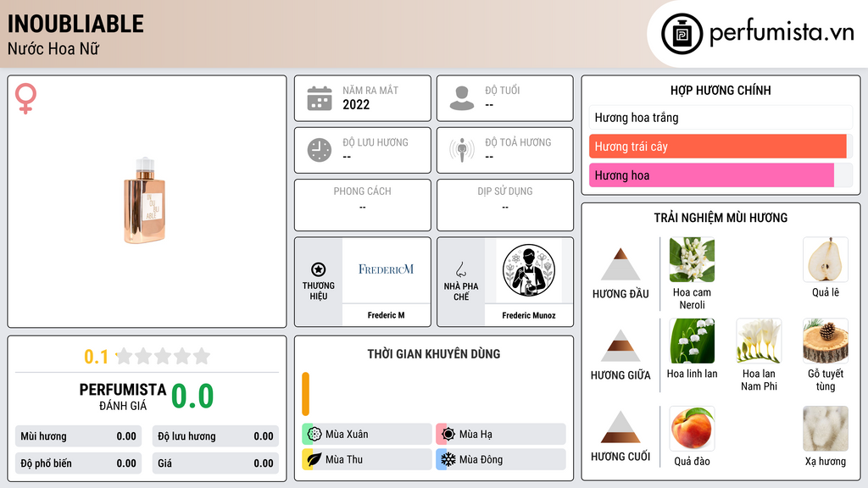Image resolution: width=868 pixels, height=488 pixels.
Task: Open the Hoa linh lan note image
Action: tap(692, 341)
